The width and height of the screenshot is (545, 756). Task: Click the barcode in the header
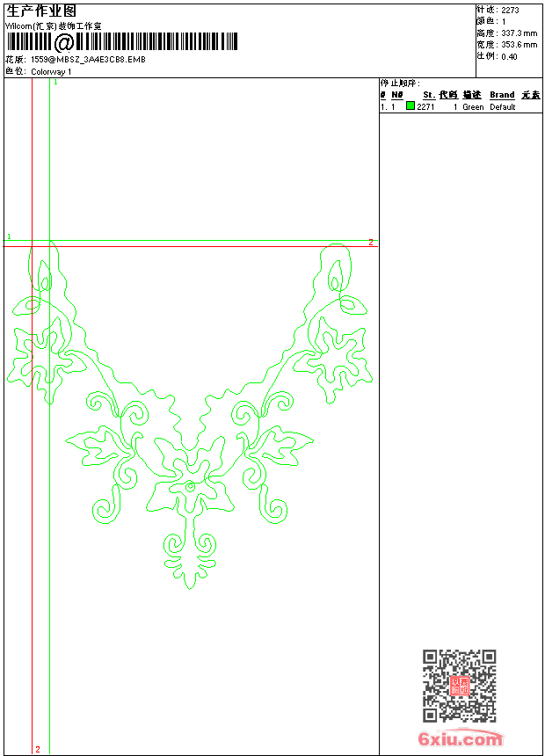122,42
